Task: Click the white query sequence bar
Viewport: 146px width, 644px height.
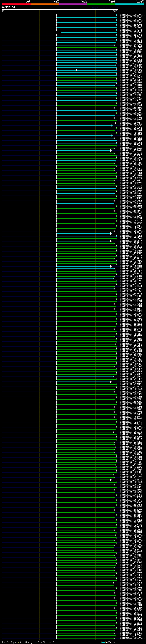Action: tap(60, 10)
